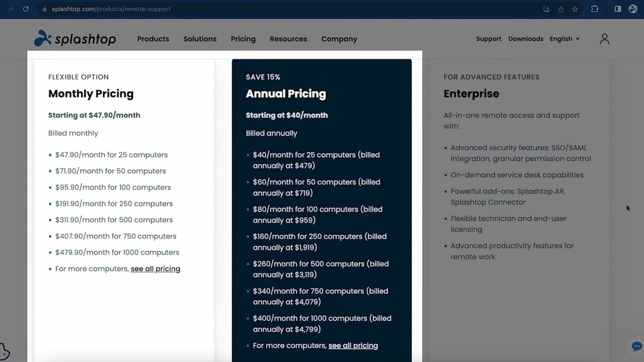
Task: Click the Enterprise heading
Action: point(471,94)
